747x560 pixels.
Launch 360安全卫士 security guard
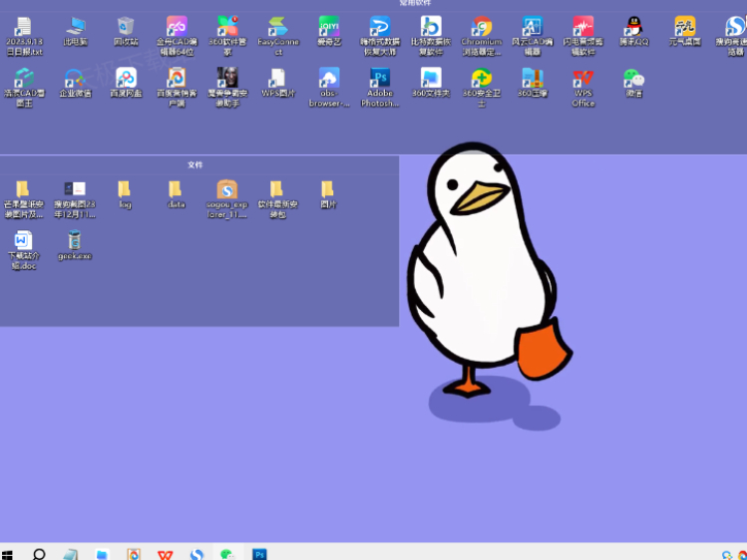coord(482,88)
